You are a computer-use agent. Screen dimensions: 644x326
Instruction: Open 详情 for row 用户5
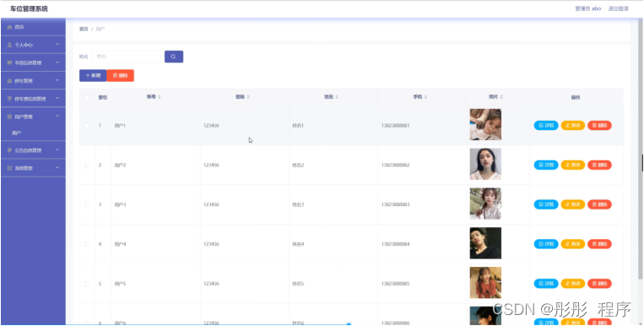(546, 284)
